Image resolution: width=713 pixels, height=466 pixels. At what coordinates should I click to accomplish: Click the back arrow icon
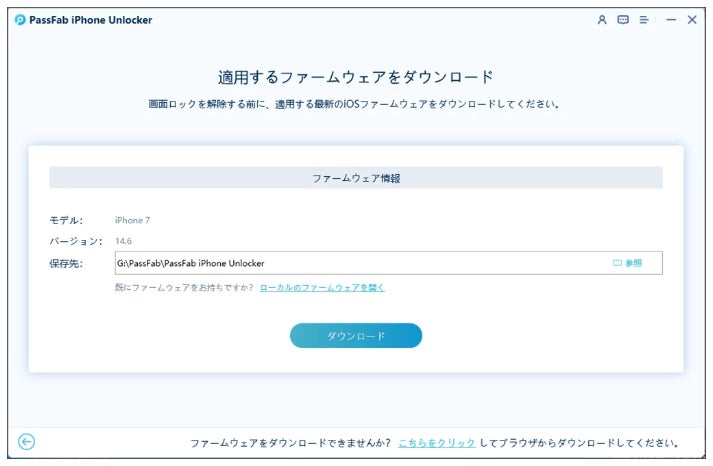[x=26, y=441]
